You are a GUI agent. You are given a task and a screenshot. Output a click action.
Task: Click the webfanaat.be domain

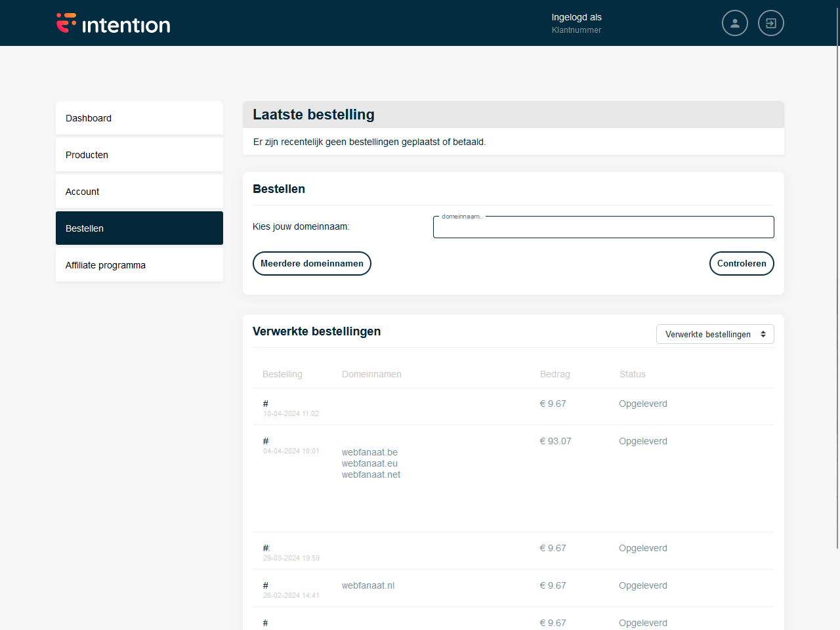click(369, 452)
